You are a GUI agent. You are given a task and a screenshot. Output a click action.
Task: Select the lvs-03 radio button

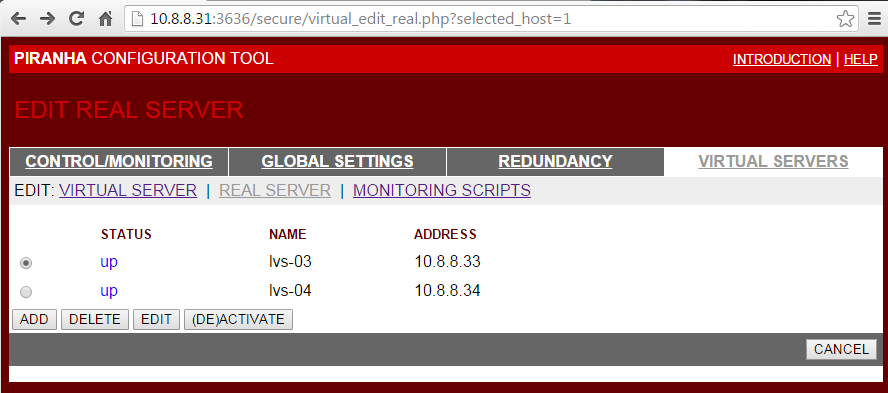tap(26, 263)
